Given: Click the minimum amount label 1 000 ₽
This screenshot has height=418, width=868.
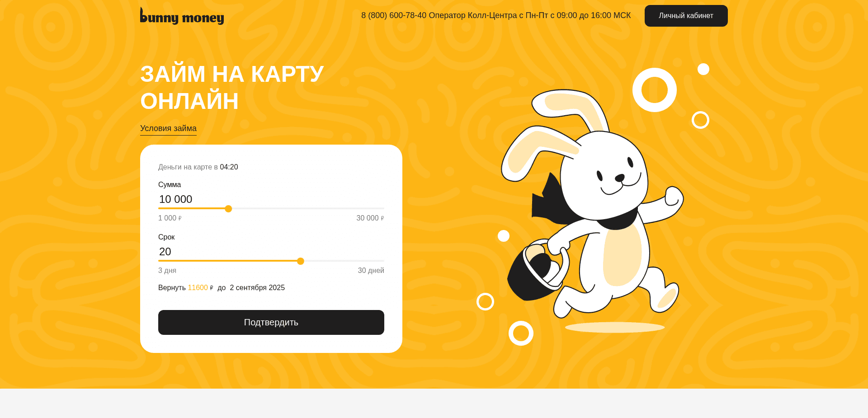Looking at the screenshot, I should [x=169, y=218].
